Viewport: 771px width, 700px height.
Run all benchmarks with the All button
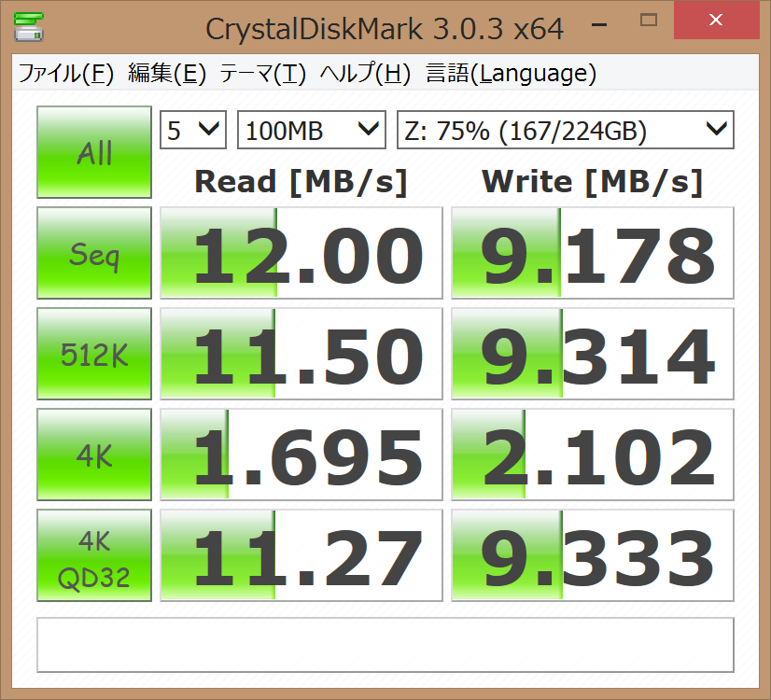94,152
